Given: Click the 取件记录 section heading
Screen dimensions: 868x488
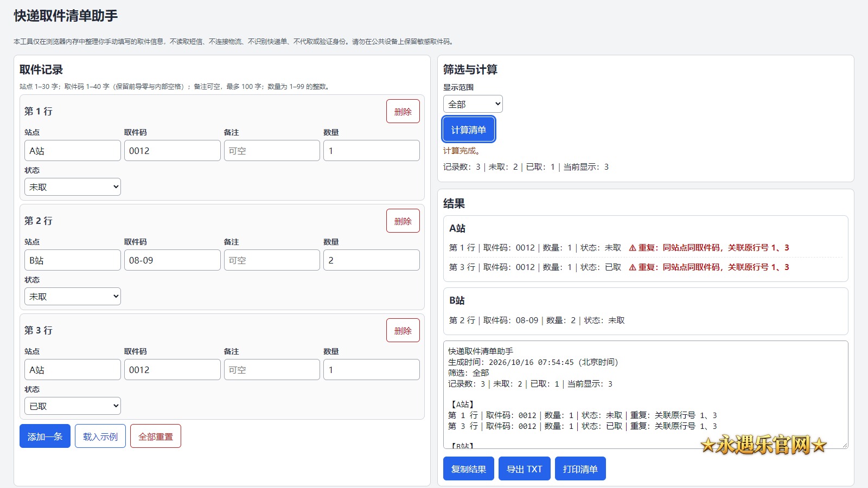Looking at the screenshot, I should [x=41, y=69].
